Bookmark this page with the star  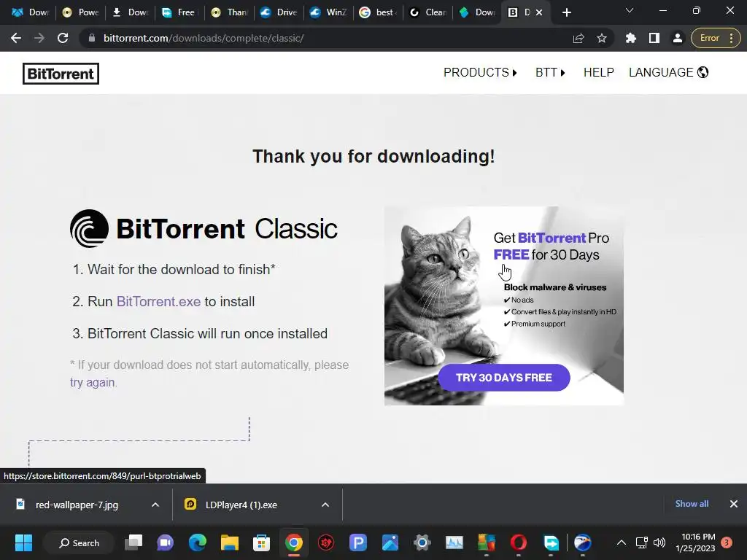click(602, 38)
